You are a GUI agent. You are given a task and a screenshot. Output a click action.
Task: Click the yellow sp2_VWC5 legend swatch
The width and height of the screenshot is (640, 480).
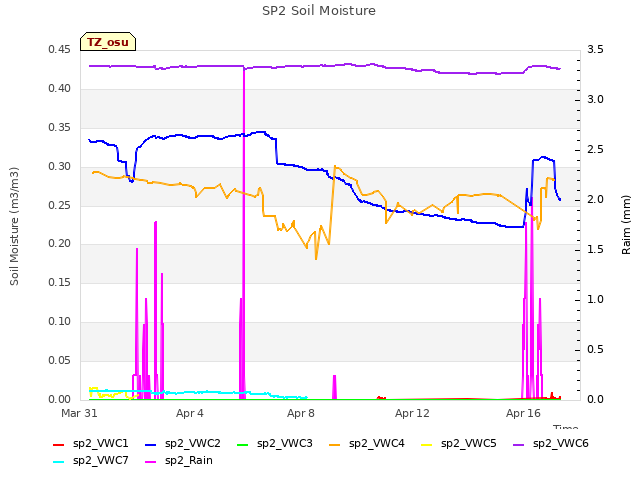click(427, 444)
